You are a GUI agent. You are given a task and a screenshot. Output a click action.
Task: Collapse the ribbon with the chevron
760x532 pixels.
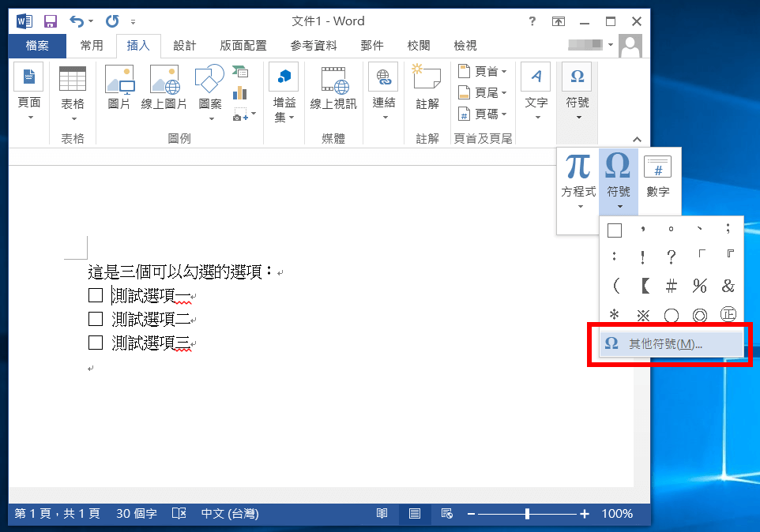tap(636, 139)
